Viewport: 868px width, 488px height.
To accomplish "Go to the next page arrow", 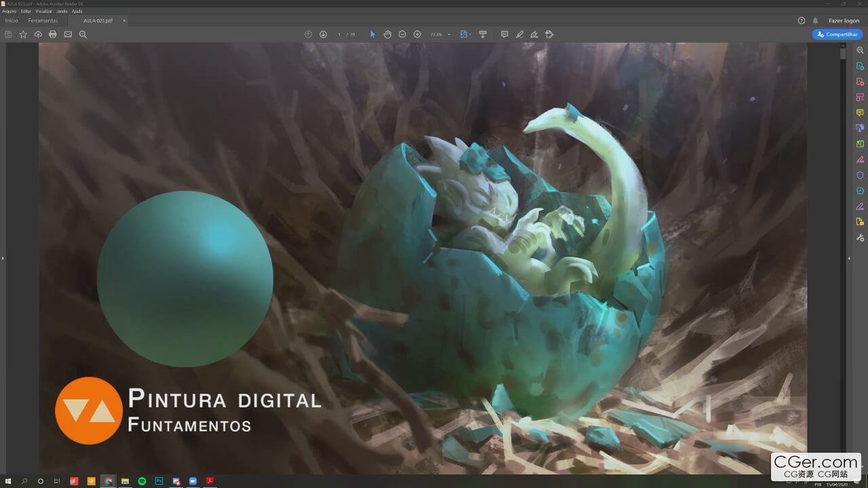I will pyautogui.click(x=323, y=35).
